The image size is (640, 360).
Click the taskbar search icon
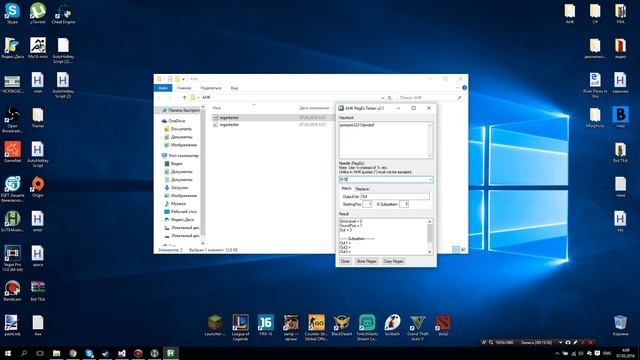pyautogui.click(x=24, y=353)
